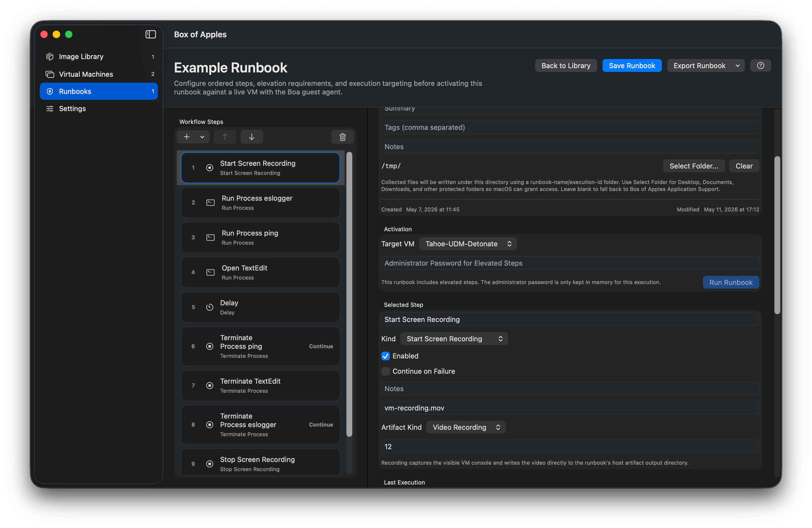Click the Image Library cube icon
Image resolution: width=812 pixels, height=528 pixels.
50,57
